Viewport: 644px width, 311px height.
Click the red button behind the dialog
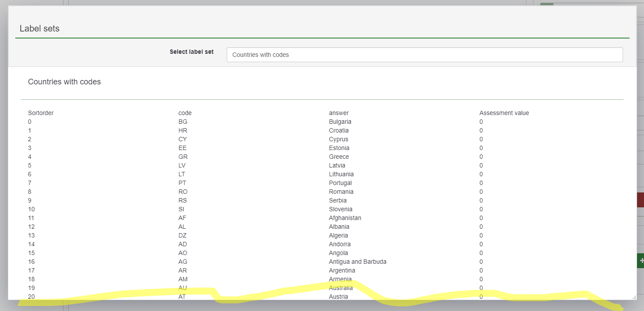640,200
